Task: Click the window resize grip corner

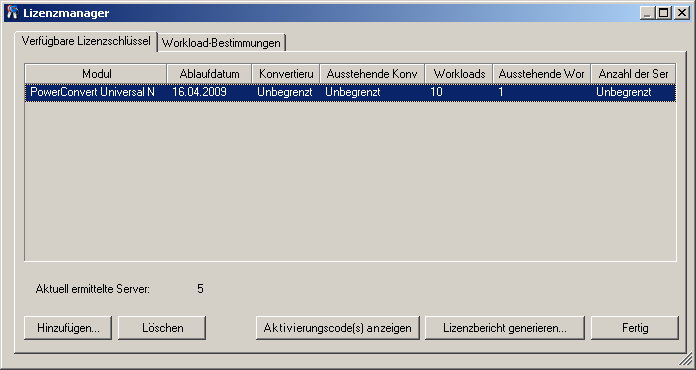Action: pos(686,360)
